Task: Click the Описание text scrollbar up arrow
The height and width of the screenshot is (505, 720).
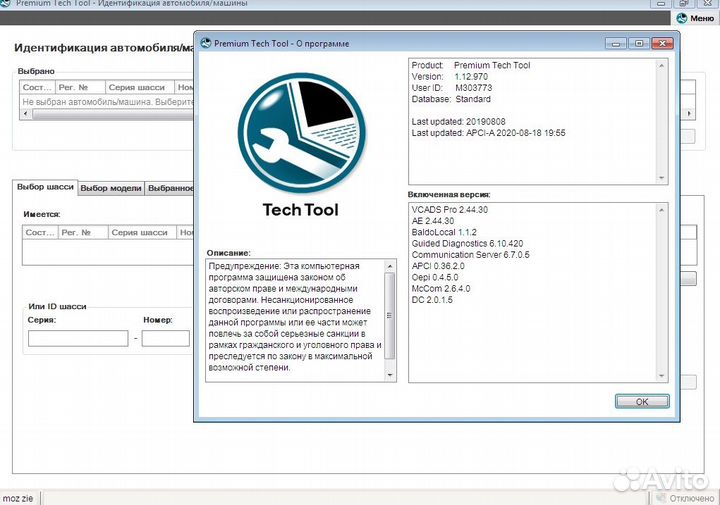Action: [391, 266]
